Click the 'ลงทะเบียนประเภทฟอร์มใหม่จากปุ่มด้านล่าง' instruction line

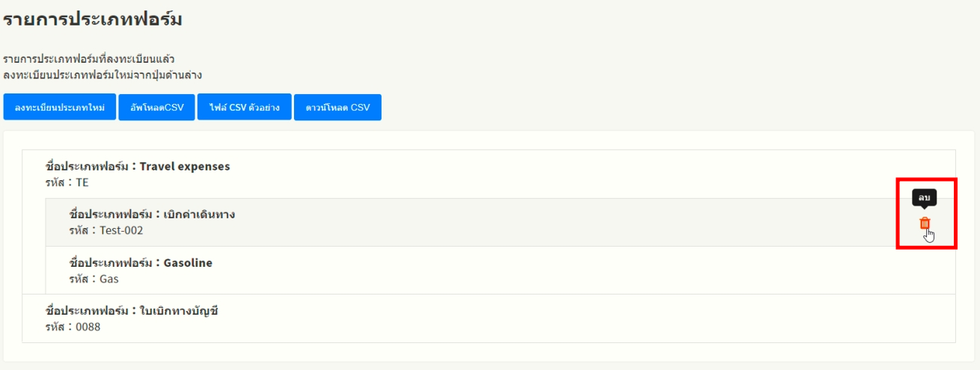pos(102,75)
